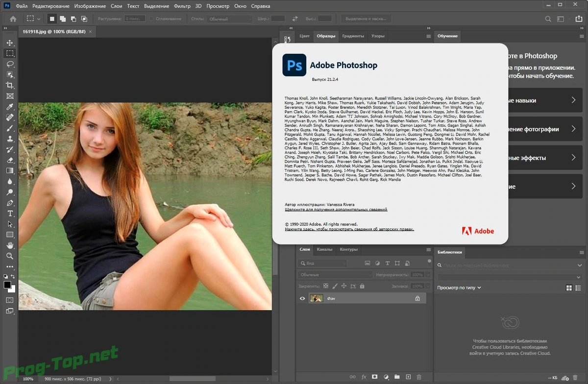Select the Hand tool
The image size is (588, 384).
(10, 245)
